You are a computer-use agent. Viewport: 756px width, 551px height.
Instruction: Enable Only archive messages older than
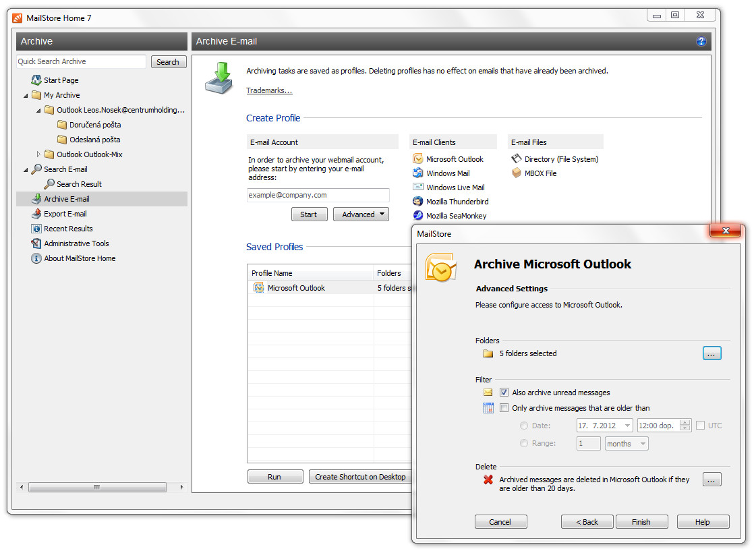[x=504, y=408]
